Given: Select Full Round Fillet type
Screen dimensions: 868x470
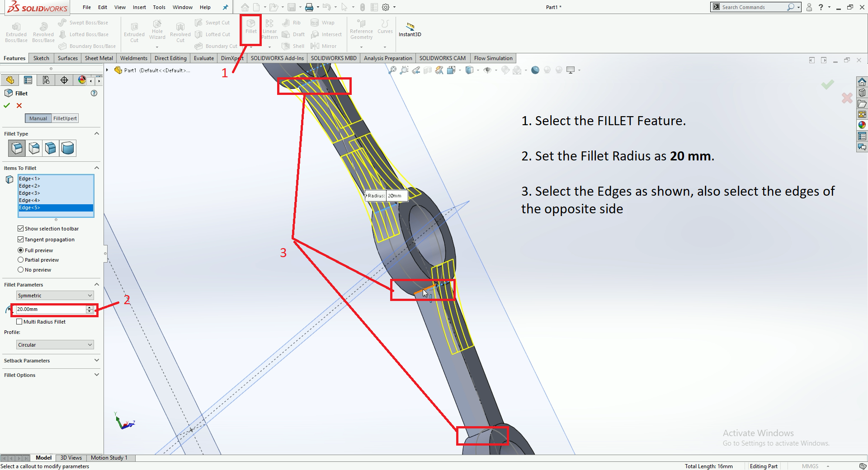Looking at the screenshot, I should [x=68, y=148].
